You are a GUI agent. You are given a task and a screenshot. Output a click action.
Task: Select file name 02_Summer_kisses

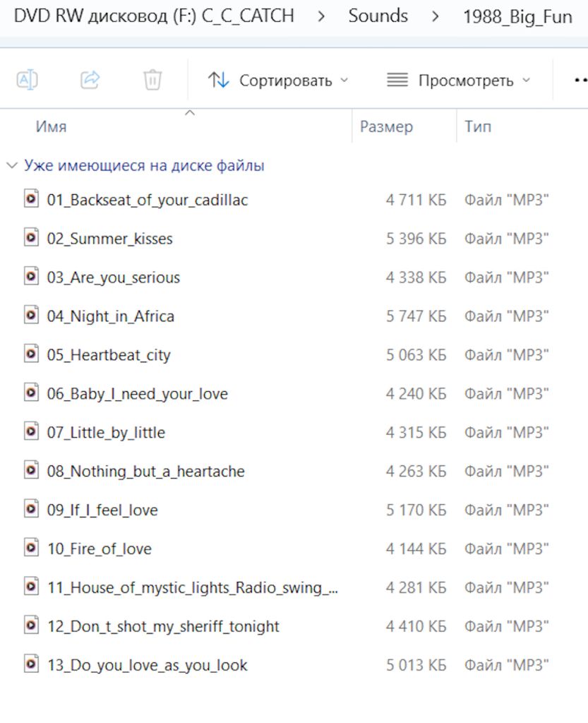tap(109, 239)
